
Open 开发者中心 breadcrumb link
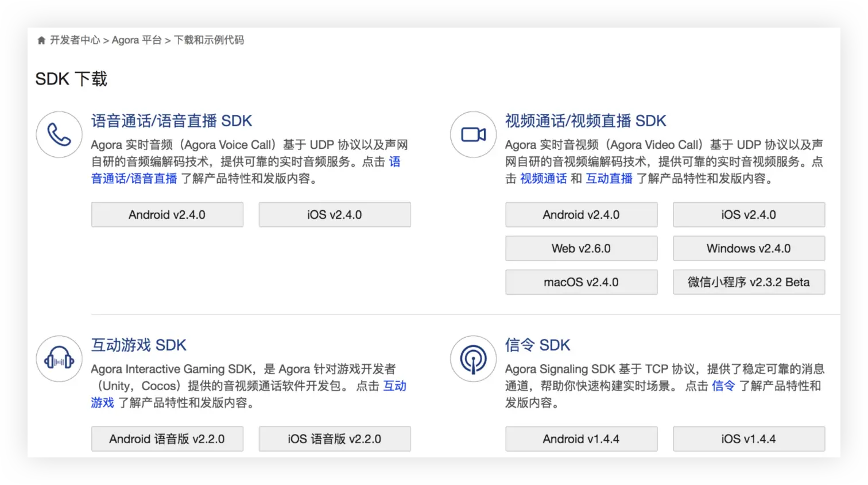pyautogui.click(x=75, y=40)
